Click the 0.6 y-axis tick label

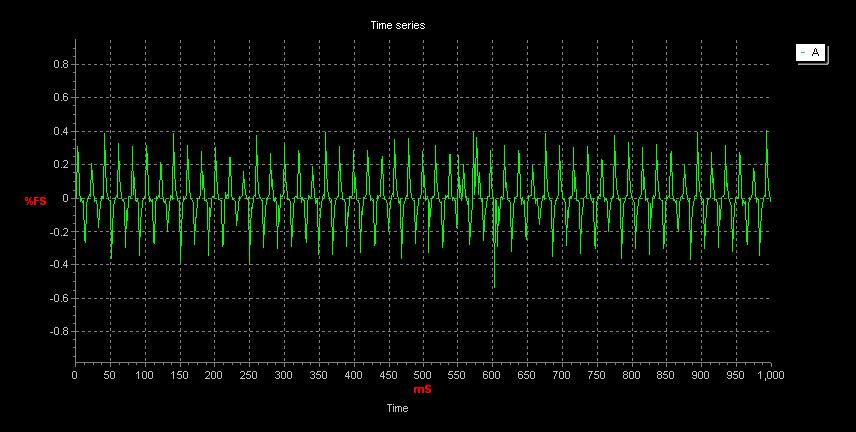click(61, 98)
